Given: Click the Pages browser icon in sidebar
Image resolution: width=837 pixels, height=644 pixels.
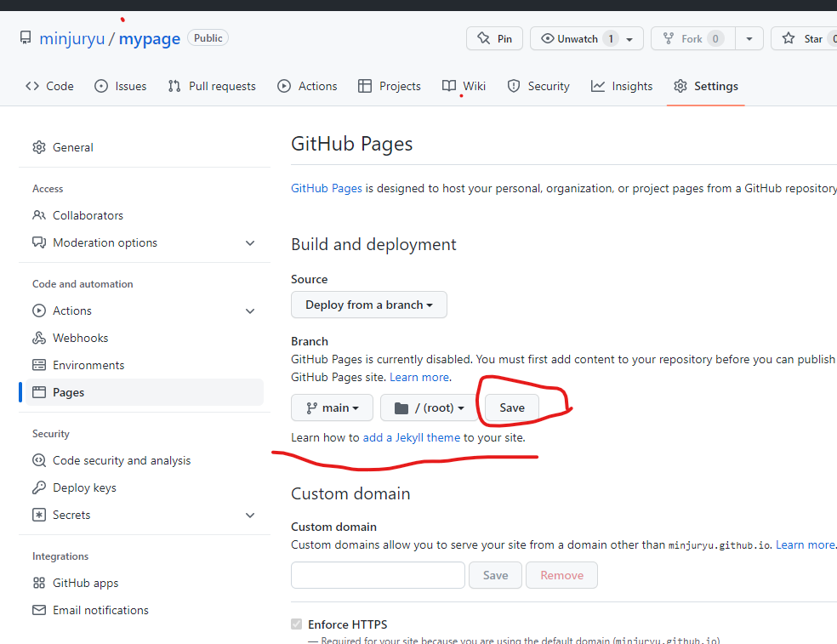Looking at the screenshot, I should click(x=39, y=392).
